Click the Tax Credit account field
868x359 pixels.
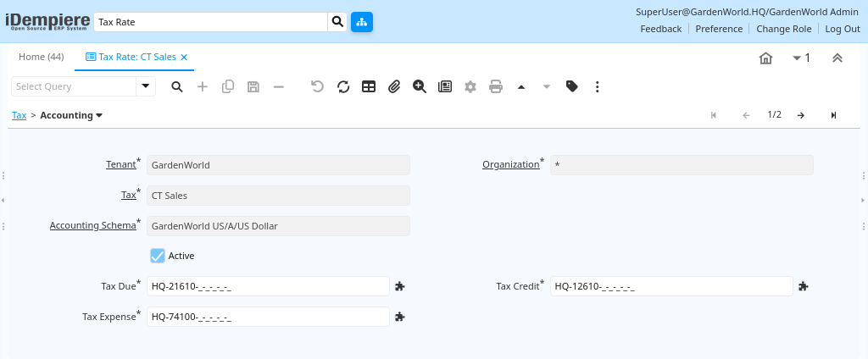pyautogui.click(x=671, y=286)
